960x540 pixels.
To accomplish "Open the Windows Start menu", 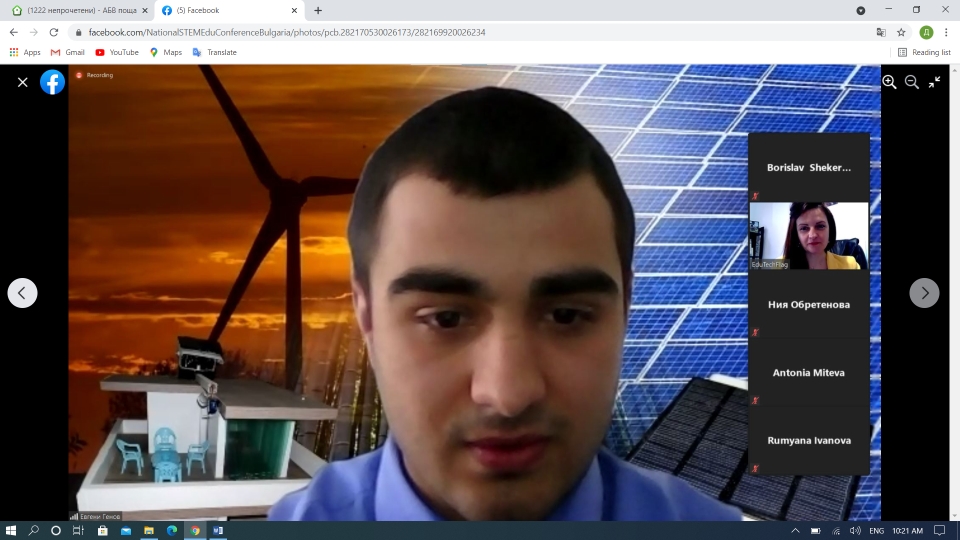I will [12, 530].
